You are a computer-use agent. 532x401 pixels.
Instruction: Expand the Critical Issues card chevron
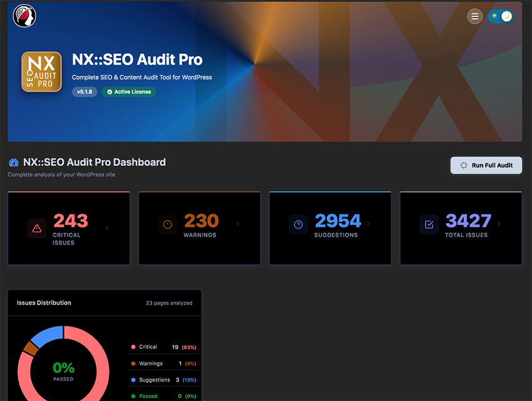click(x=106, y=227)
